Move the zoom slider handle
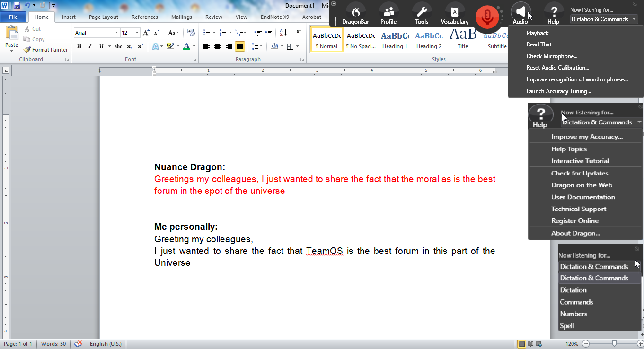The image size is (644, 349). click(x=614, y=344)
